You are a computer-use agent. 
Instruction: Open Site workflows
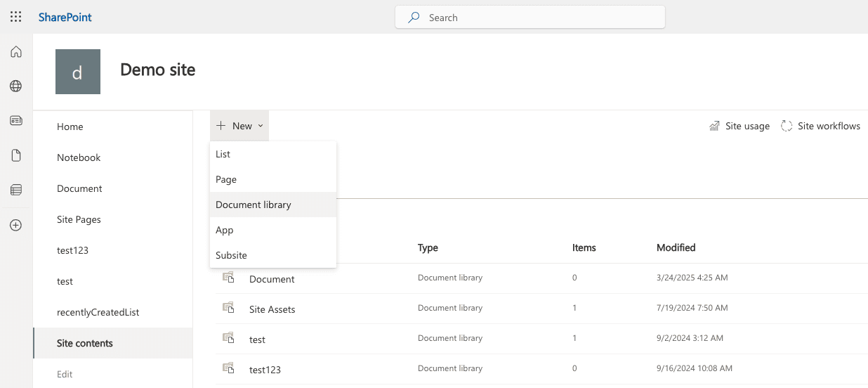820,126
